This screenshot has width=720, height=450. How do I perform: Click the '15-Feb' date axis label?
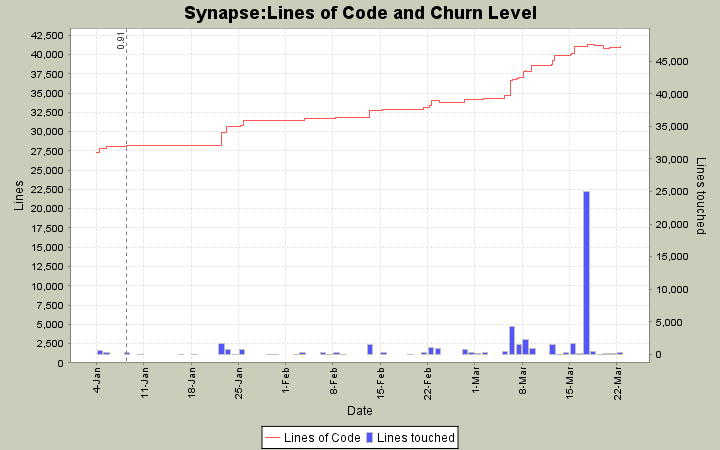point(381,383)
